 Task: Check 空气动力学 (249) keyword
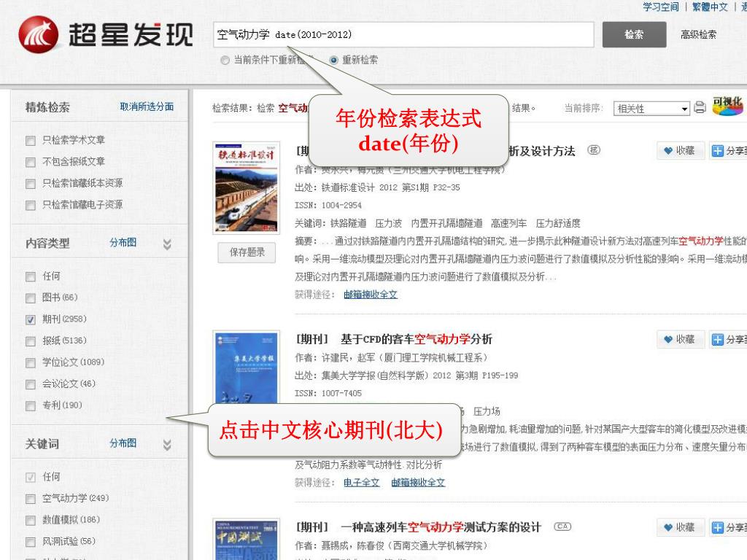pos(31,499)
